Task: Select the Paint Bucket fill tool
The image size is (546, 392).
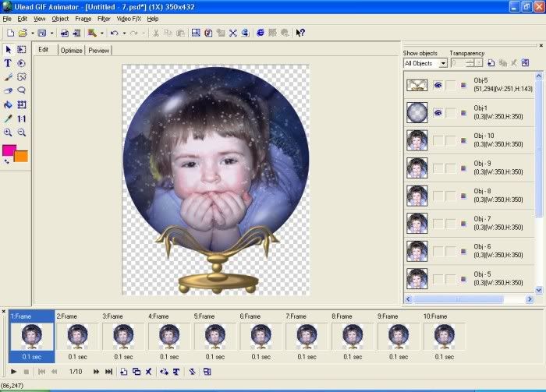Action: pos(8,104)
